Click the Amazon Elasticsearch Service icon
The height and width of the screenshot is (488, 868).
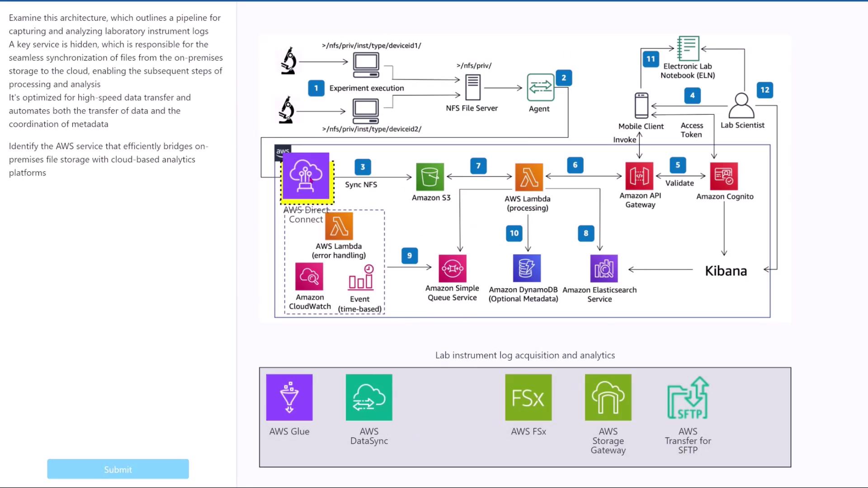pos(604,268)
